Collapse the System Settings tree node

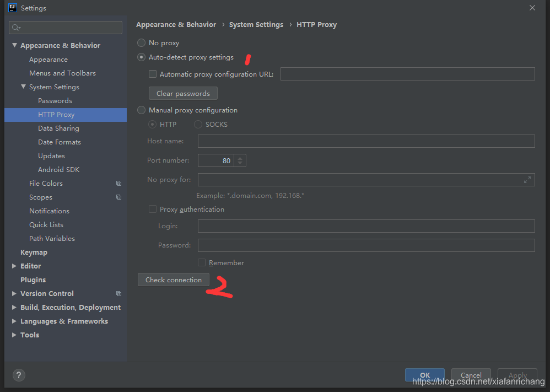(23, 87)
